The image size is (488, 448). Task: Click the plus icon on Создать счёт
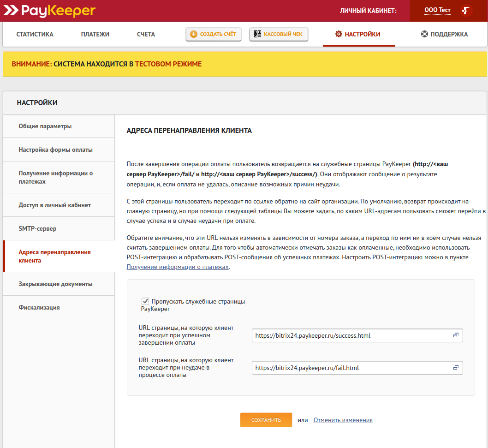[194, 34]
